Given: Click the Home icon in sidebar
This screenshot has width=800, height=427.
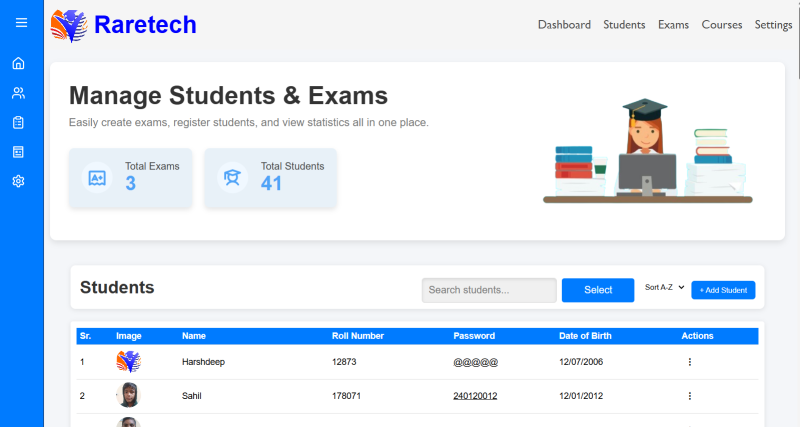Looking at the screenshot, I should [18, 64].
